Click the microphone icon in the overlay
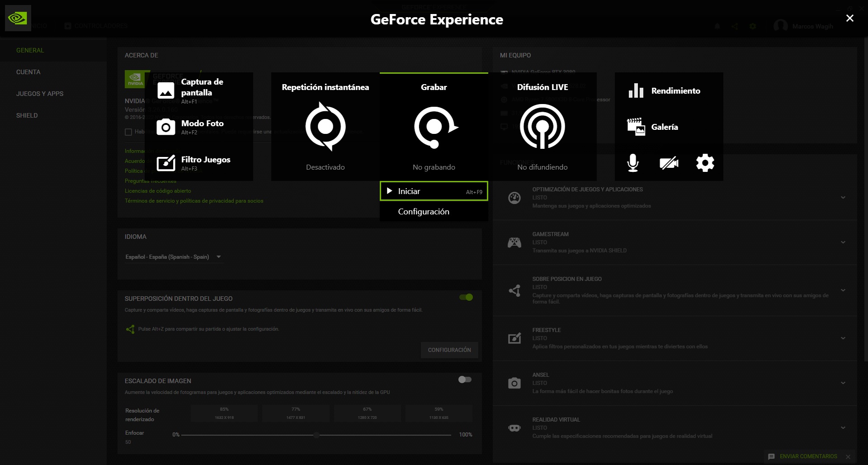The image size is (868, 465). [632, 163]
